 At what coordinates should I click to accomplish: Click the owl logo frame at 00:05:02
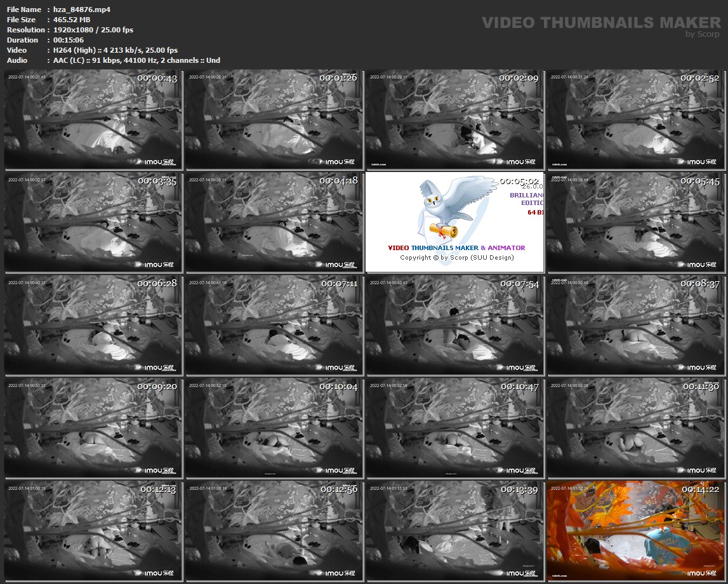pyautogui.click(x=454, y=222)
